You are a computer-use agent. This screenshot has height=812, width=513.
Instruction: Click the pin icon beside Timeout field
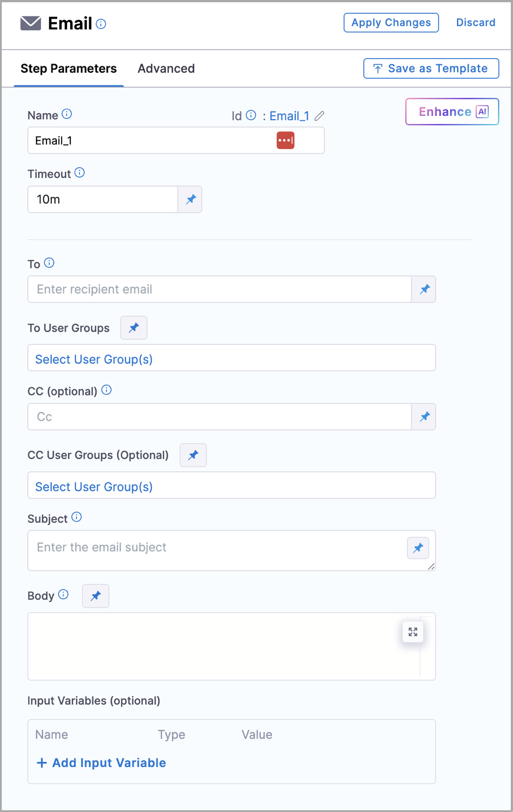[190, 199]
